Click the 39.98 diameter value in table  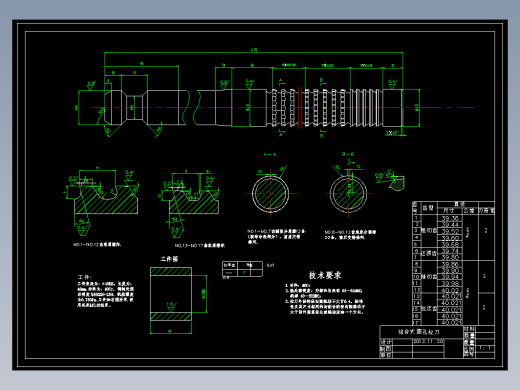point(450,284)
